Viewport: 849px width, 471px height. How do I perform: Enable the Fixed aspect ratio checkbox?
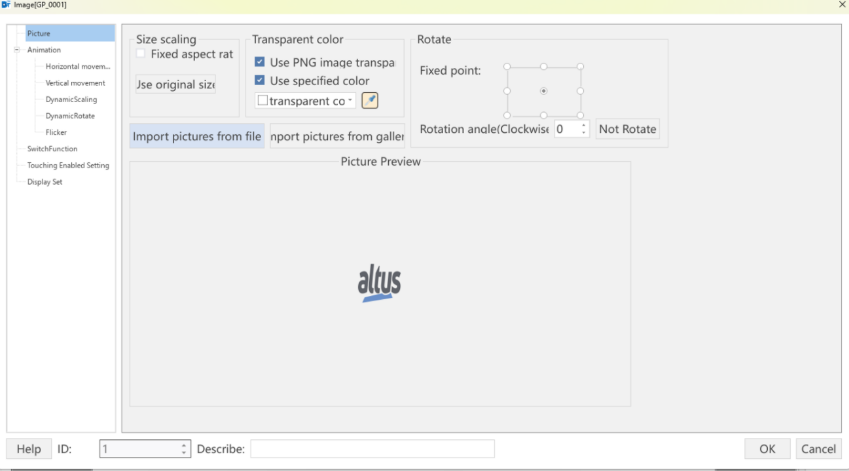[141, 54]
